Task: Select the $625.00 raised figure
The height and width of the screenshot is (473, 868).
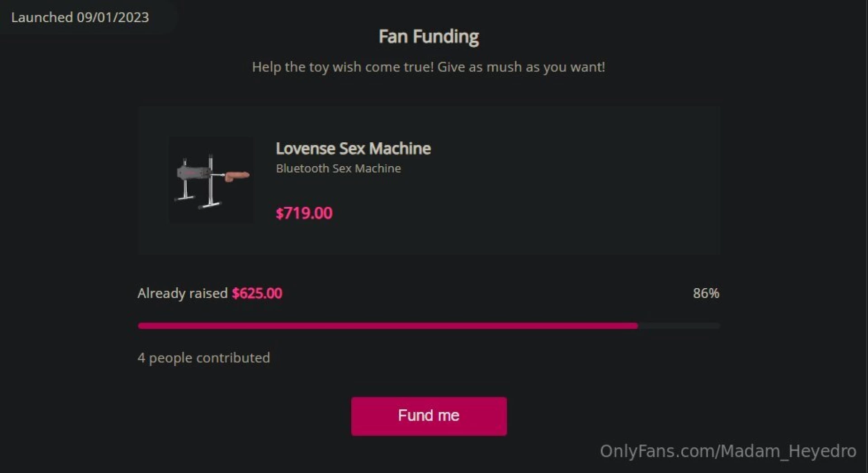Action: [256, 293]
